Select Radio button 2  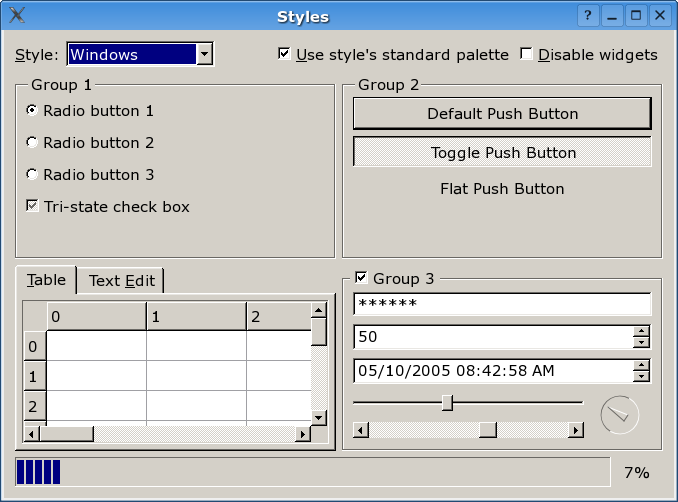33,143
